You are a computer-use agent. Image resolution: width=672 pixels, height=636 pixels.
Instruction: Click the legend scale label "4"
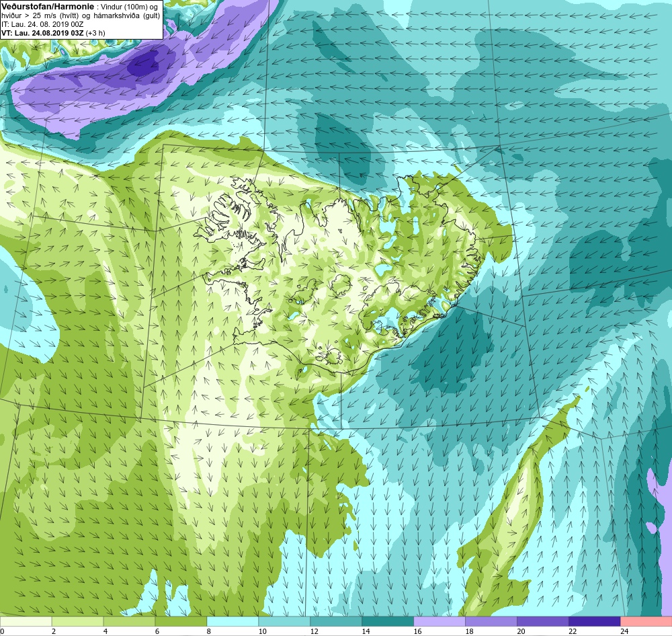point(106,631)
